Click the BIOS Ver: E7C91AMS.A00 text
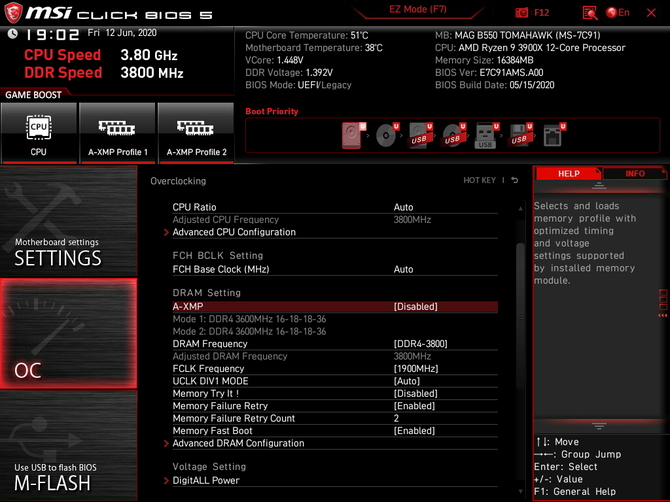670x502 pixels. (x=489, y=73)
